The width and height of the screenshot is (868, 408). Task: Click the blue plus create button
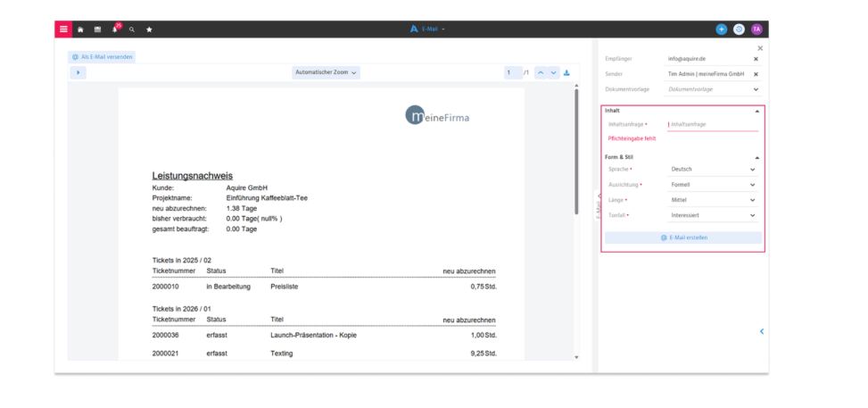pos(722,29)
